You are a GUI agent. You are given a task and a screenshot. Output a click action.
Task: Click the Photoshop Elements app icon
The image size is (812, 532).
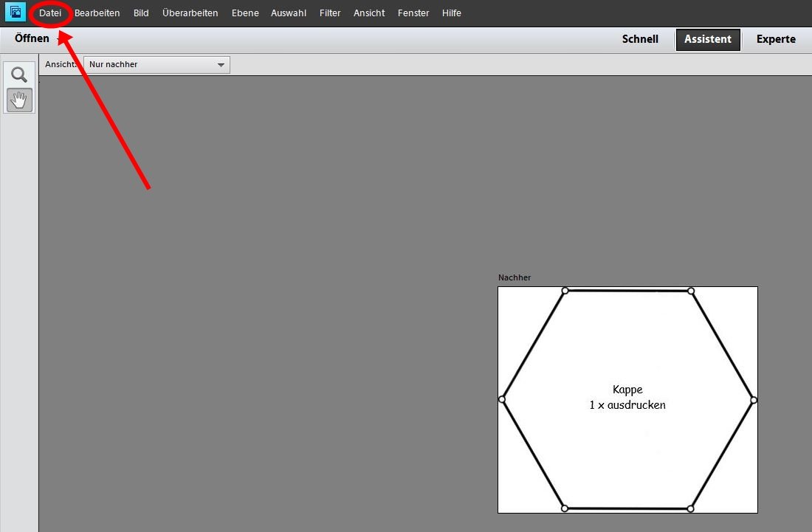[16, 13]
